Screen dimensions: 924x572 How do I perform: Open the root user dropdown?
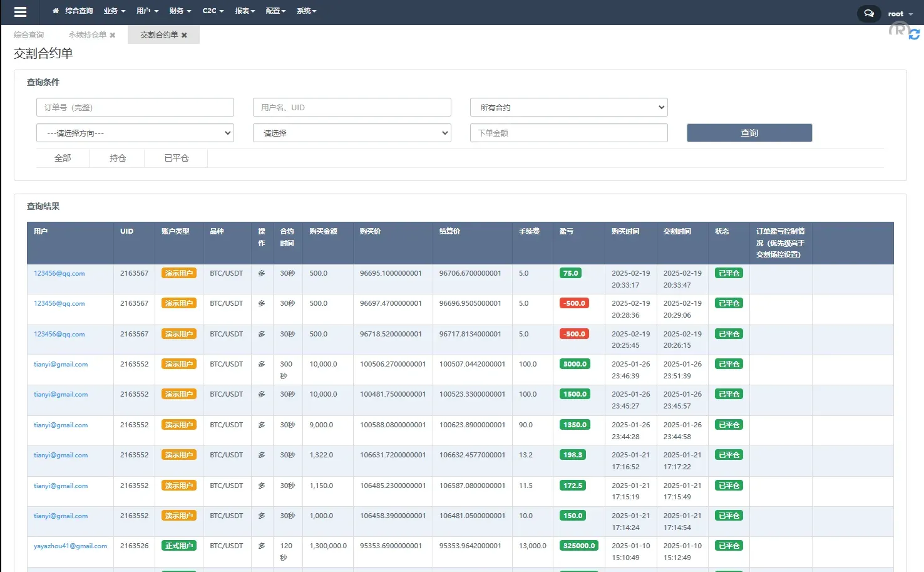pos(900,14)
